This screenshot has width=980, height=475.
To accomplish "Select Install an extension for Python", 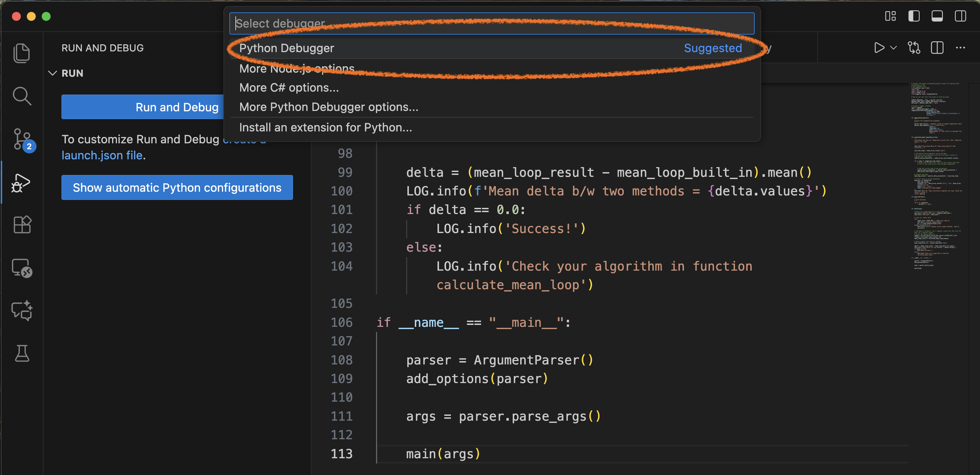I will coord(325,127).
